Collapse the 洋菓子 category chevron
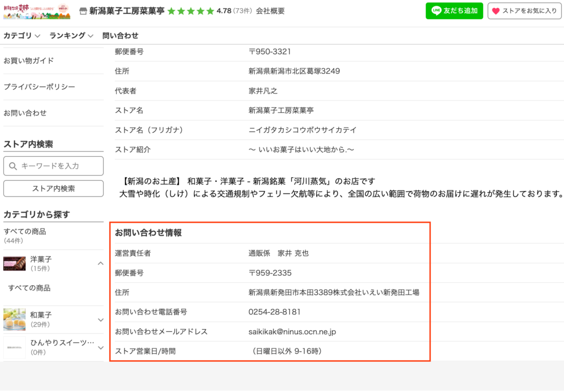Image resolution: width=564 pixels, height=392 pixels. pyautogui.click(x=100, y=264)
